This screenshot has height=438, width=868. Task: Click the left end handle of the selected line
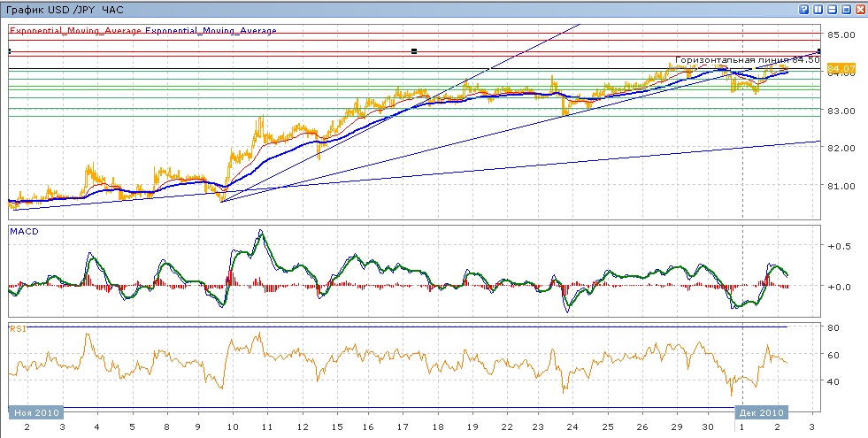click(8, 52)
